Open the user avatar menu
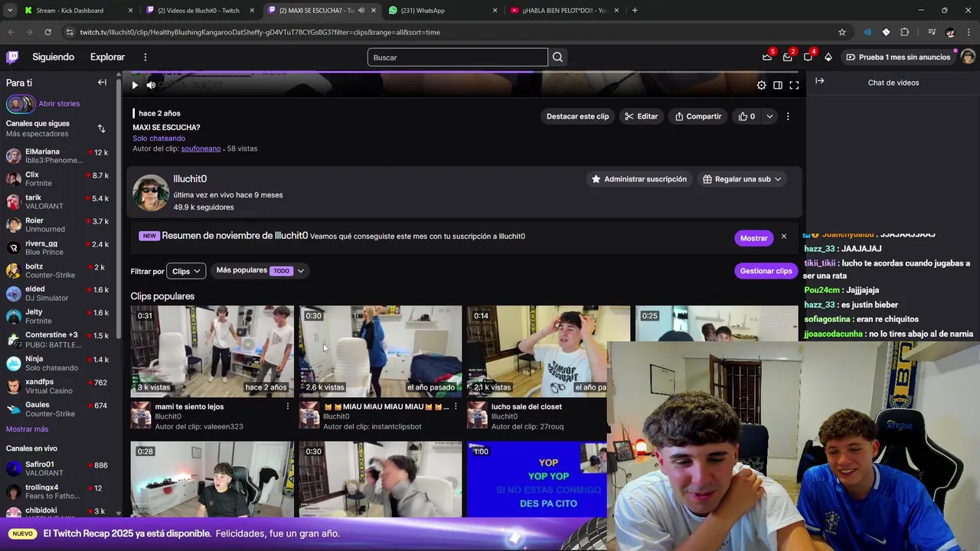The width and height of the screenshot is (980, 551). pyautogui.click(x=968, y=57)
